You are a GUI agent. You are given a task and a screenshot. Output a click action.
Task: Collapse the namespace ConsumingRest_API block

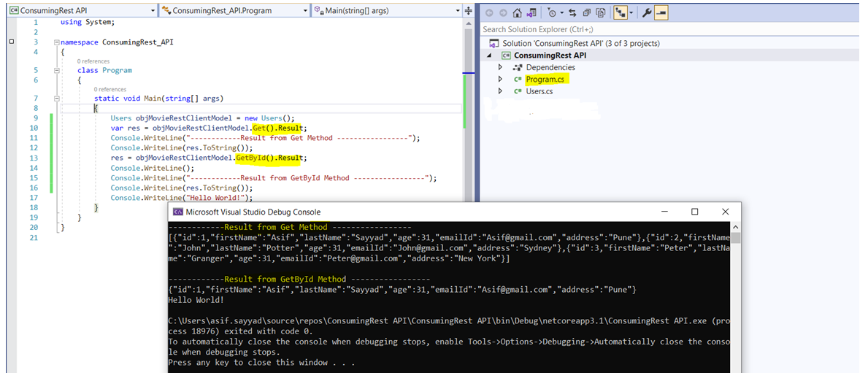click(56, 42)
